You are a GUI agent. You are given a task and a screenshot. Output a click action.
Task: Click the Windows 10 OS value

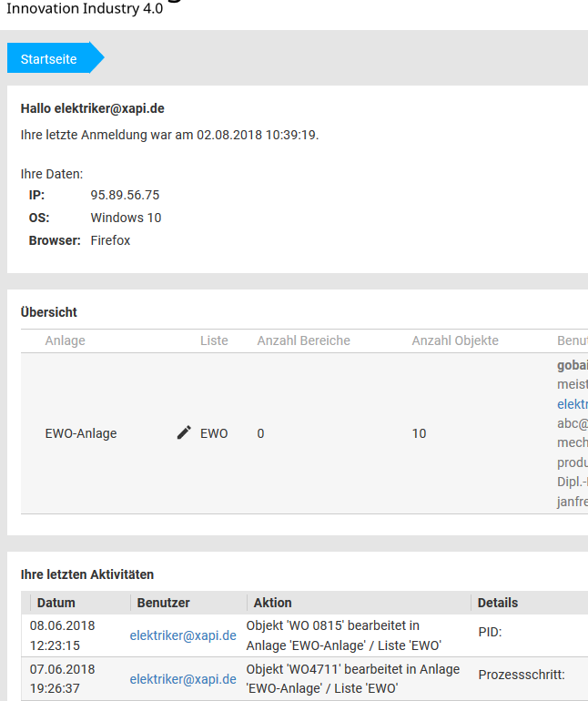tap(126, 218)
